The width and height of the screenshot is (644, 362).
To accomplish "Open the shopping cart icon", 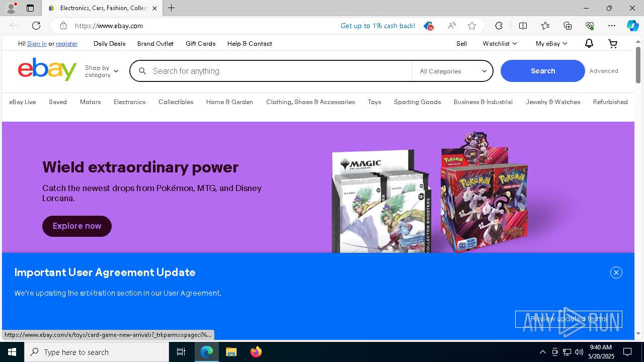I will click(x=613, y=44).
